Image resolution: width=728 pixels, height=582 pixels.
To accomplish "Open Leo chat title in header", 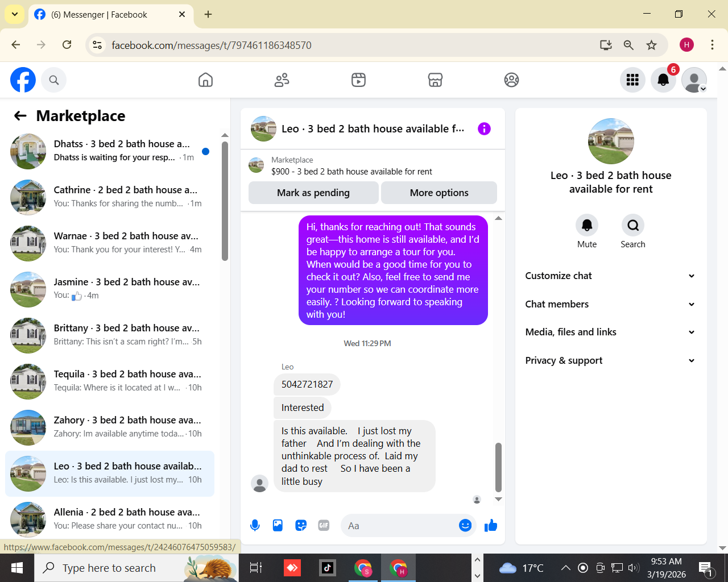I will click(373, 129).
